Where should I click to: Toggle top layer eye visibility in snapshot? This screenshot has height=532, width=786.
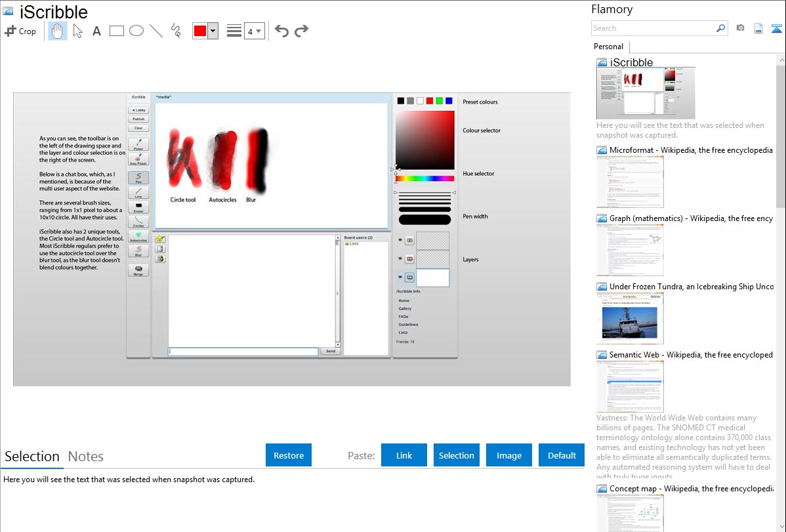(x=400, y=240)
